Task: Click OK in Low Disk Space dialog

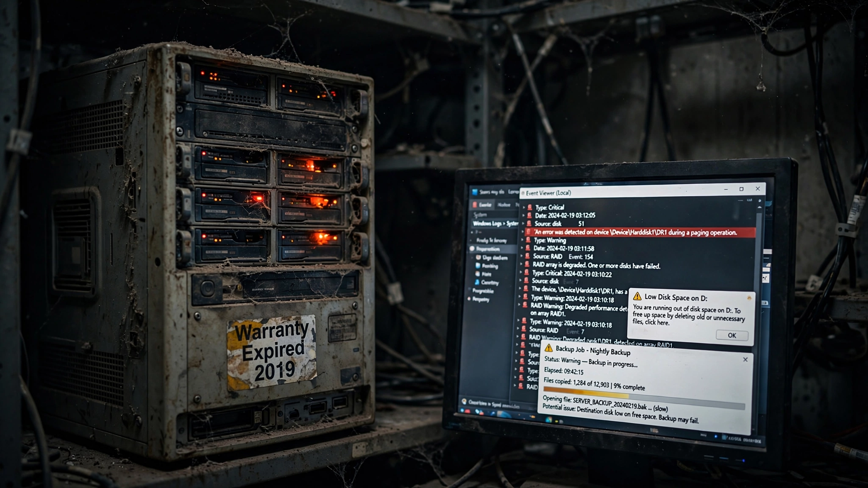Action: (732, 335)
